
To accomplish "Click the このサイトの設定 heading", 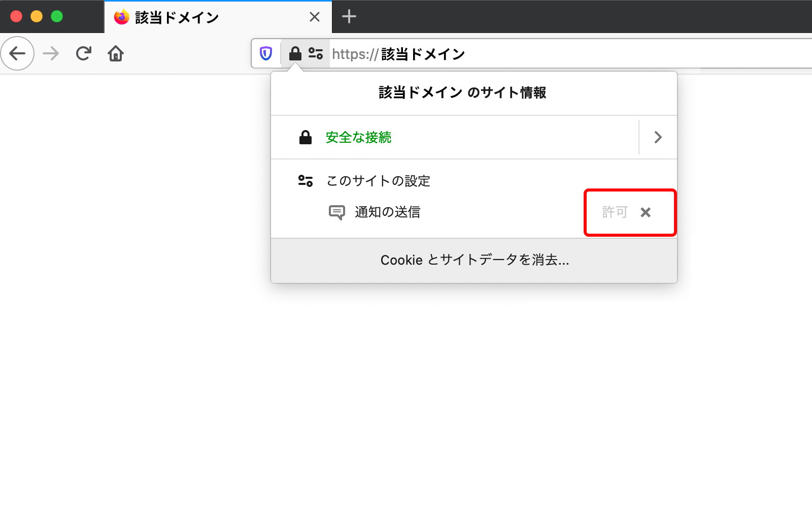I will tap(378, 181).
